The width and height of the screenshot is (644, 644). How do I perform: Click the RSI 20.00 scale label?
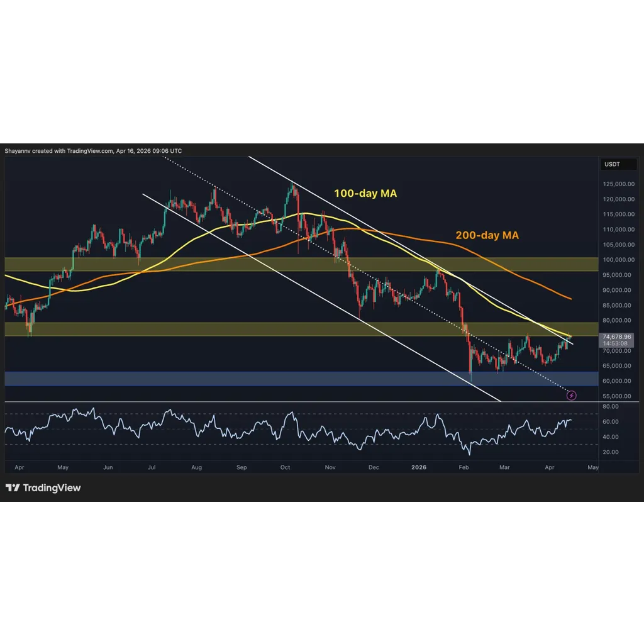610,452
